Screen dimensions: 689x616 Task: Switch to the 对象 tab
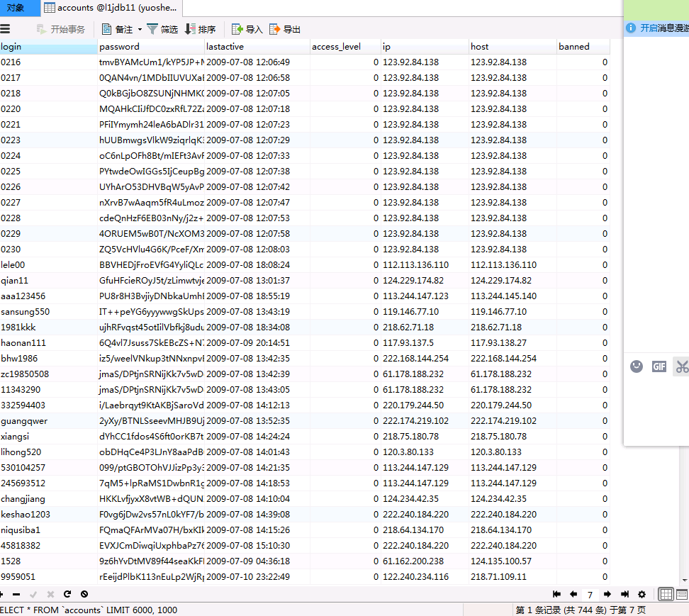coord(16,8)
